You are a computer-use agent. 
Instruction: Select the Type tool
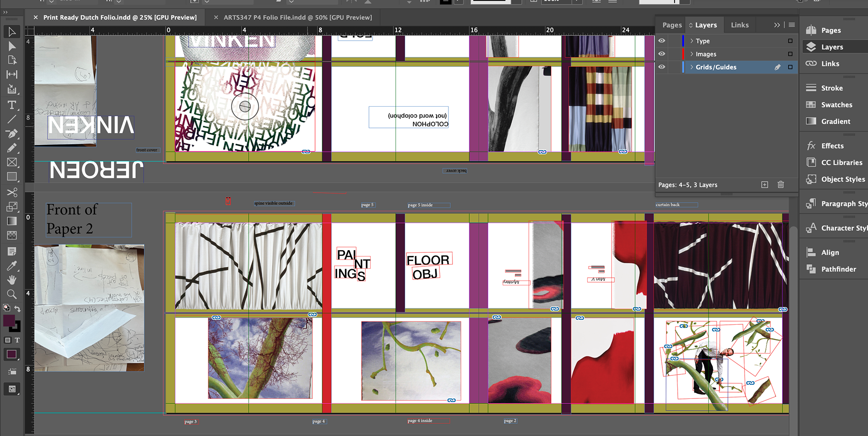[12, 105]
